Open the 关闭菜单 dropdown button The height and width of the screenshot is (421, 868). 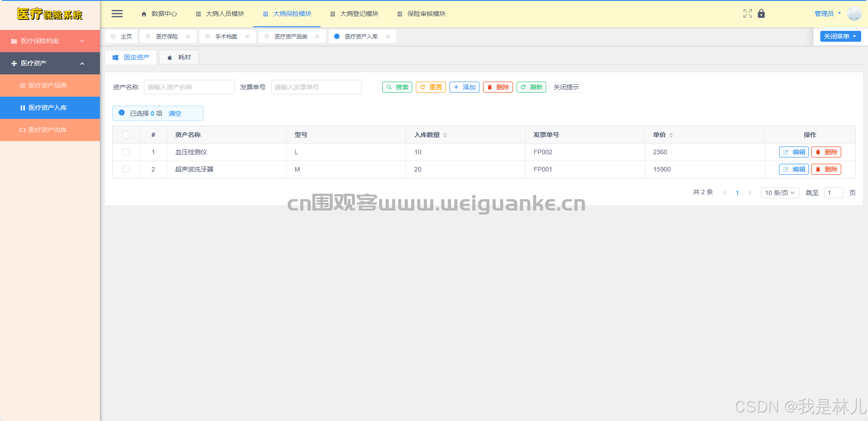pyautogui.click(x=840, y=36)
